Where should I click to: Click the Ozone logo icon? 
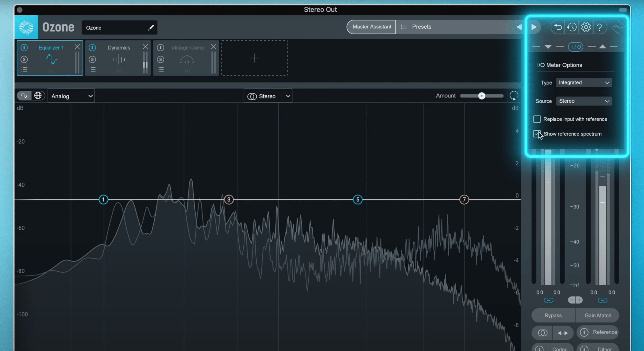click(26, 27)
